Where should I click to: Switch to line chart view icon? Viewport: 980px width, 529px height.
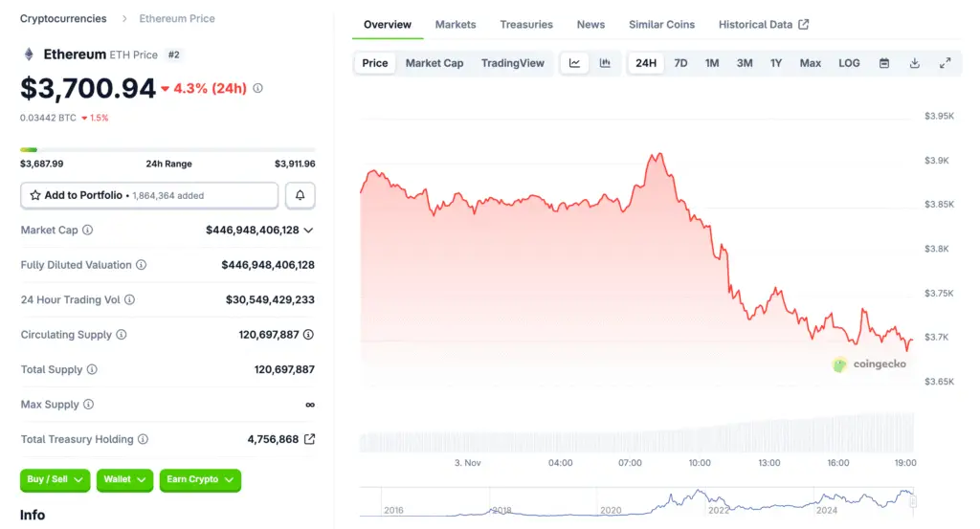(574, 63)
